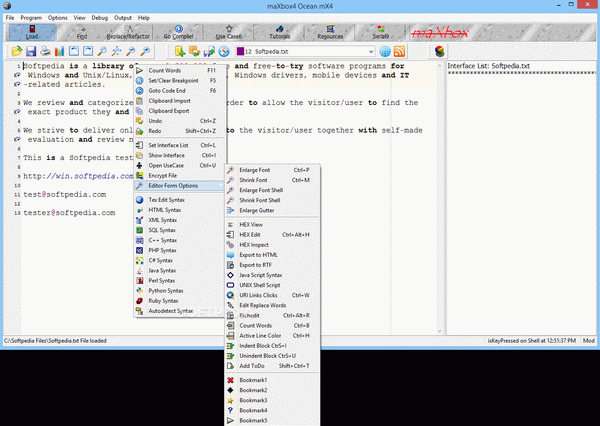Select HEX View
Screen dimensions: 600x426
[x=272, y=225]
